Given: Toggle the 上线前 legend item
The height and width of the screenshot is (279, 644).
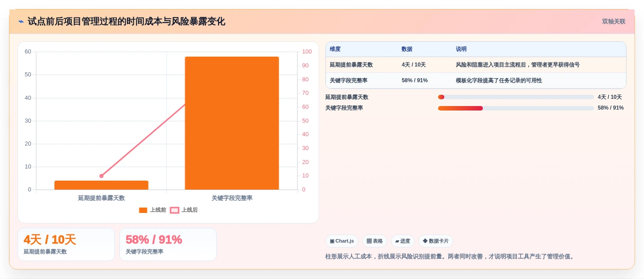Looking at the screenshot, I should [x=153, y=210].
